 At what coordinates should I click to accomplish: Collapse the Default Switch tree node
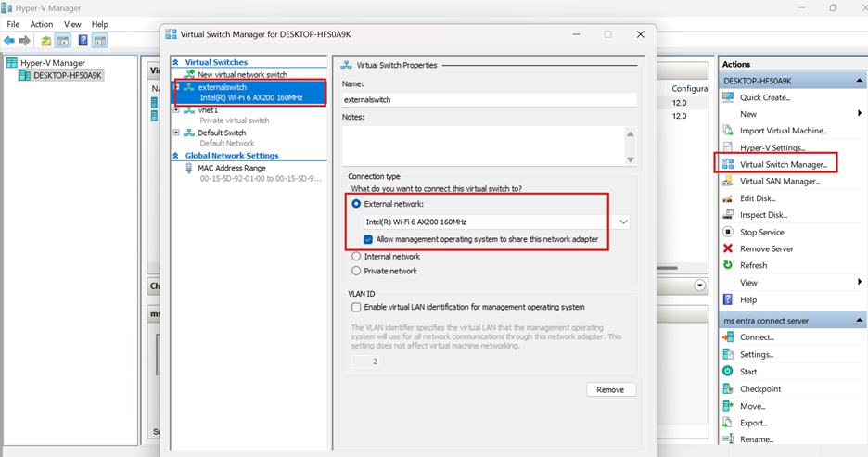(177, 133)
